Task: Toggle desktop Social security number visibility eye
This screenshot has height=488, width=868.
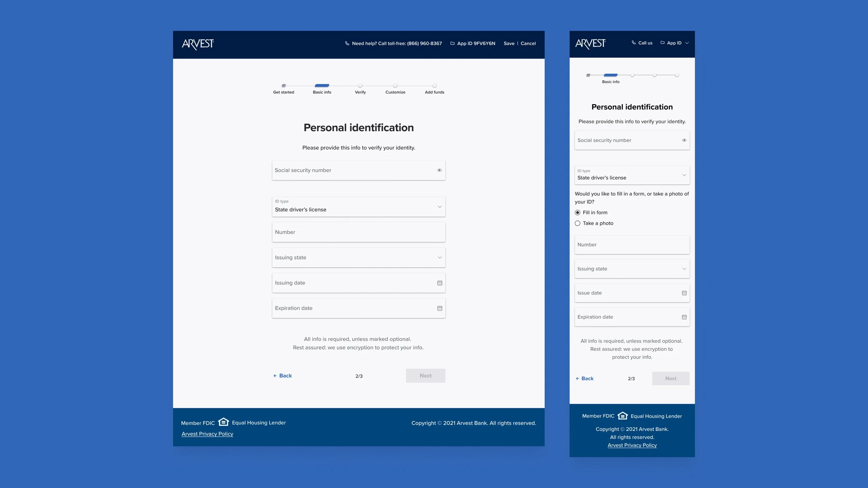Action: coord(439,170)
